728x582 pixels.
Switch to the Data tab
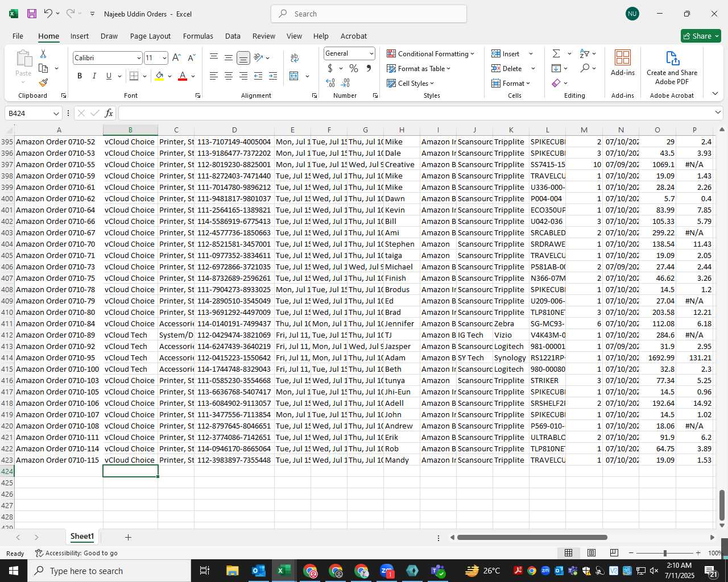point(233,36)
